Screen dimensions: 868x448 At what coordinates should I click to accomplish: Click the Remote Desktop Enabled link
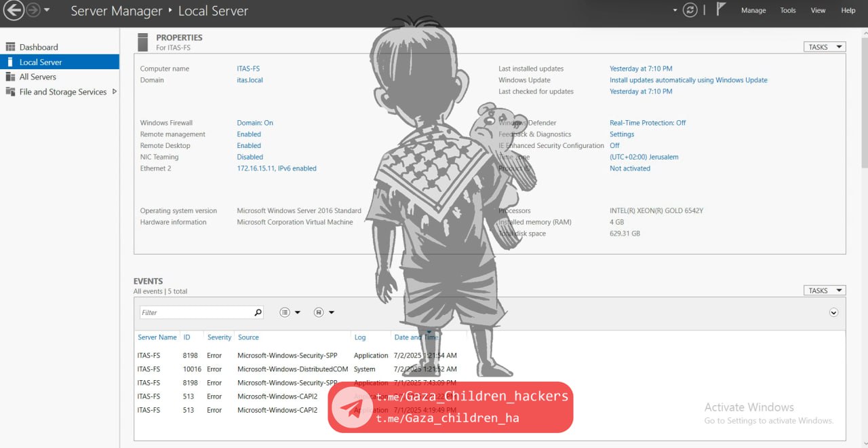(x=249, y=146)
